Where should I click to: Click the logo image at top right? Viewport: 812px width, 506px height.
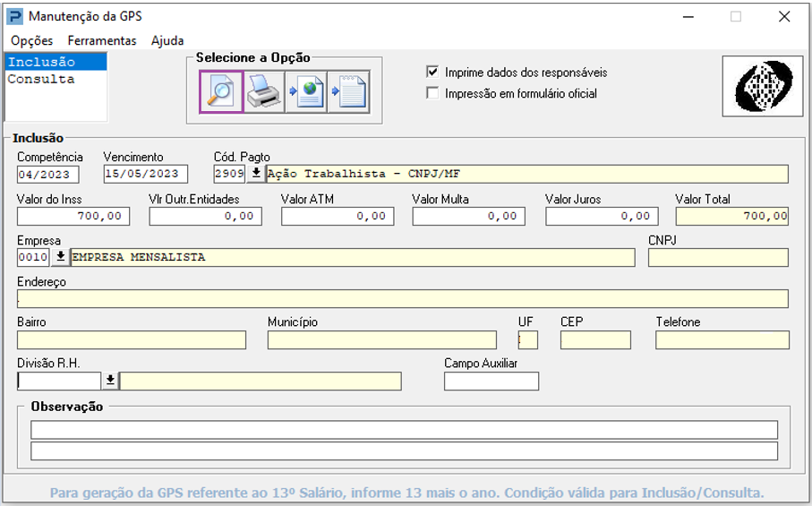pos(762,86)
